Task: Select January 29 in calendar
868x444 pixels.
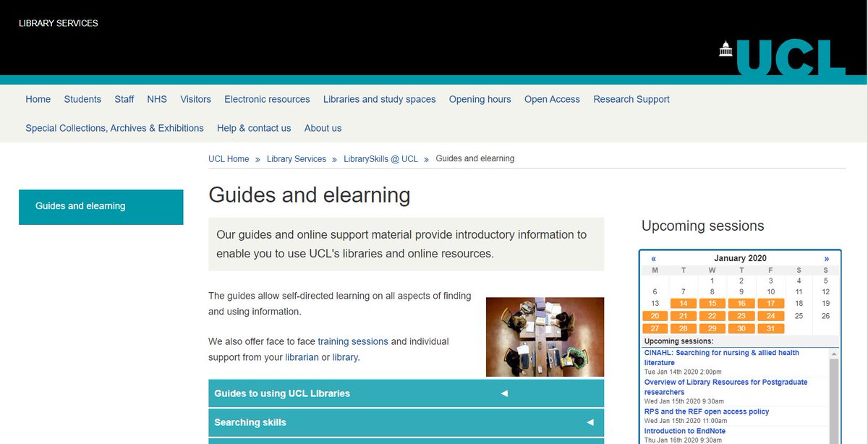Action: tap(712, 328)
